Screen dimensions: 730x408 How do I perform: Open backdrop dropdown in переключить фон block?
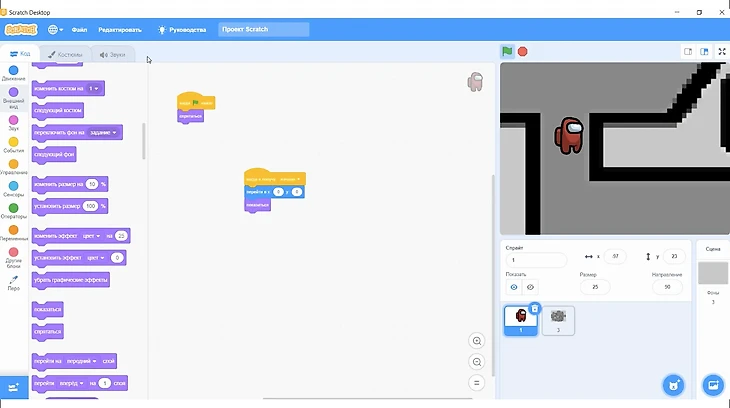[x=103, y=133]
